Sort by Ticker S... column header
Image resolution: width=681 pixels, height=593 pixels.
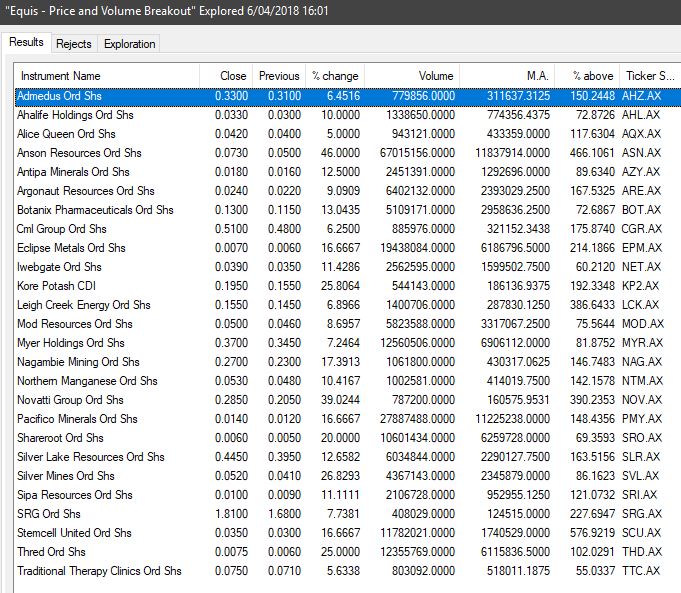pyautogui.click(x=650, y=76)
